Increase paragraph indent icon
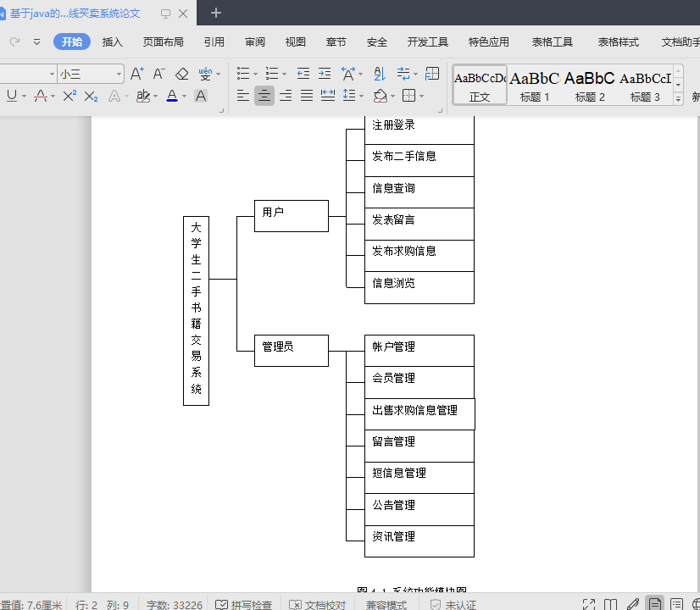This screenshot has width=700, height=610. (325, 73)
